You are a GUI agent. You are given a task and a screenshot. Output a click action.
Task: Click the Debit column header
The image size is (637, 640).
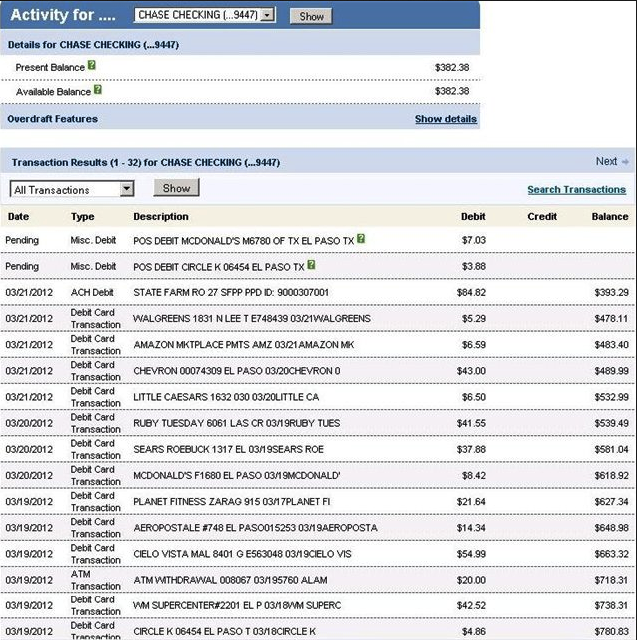[x=473, y=216]
